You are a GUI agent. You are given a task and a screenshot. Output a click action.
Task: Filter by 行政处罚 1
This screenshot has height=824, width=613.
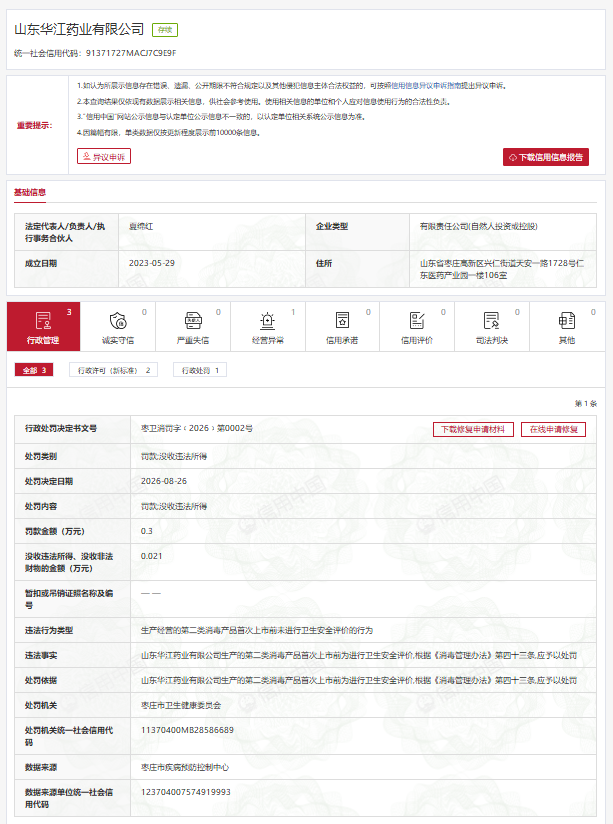[200, 370]
